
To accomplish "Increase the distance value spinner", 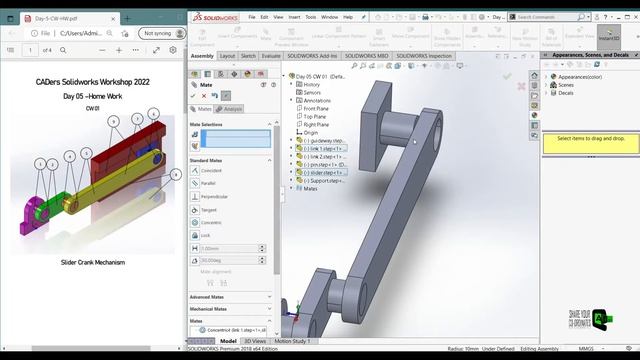I will (x=262, y=247).
